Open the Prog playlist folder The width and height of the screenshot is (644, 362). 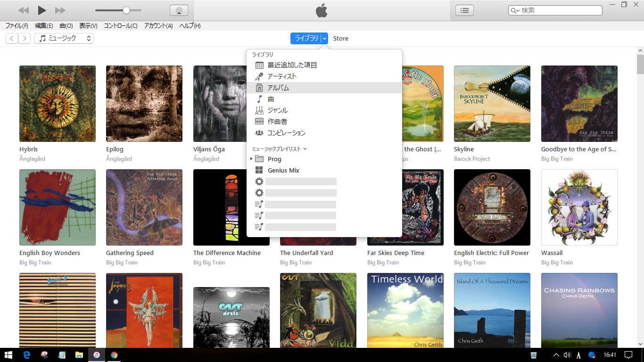point(324,159)
